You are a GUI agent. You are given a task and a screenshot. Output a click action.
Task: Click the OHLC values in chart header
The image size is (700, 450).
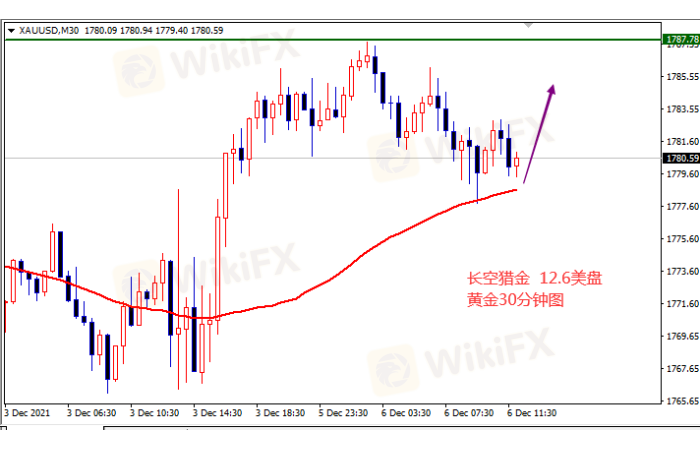(140, 30)
